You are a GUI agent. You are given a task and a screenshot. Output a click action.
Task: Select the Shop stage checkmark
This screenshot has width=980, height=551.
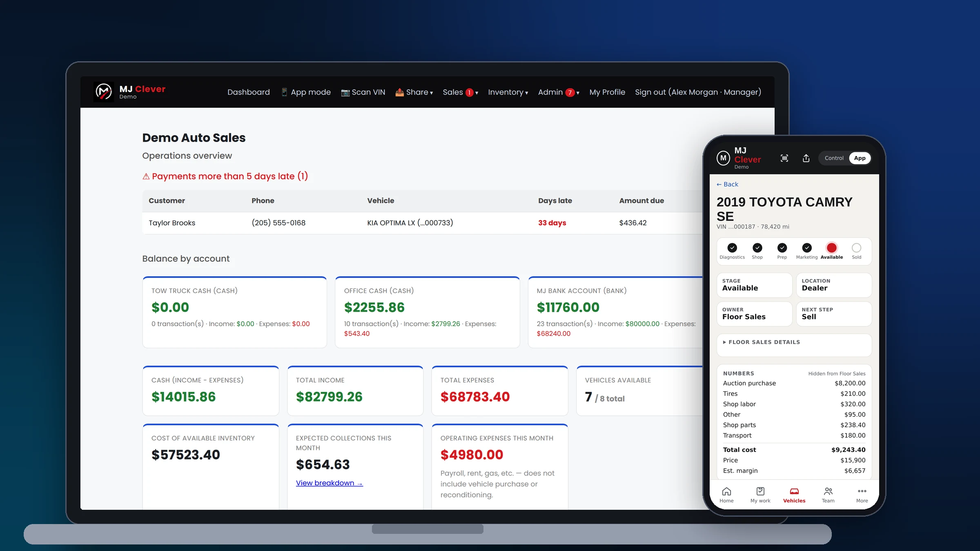tap(757, 248)
